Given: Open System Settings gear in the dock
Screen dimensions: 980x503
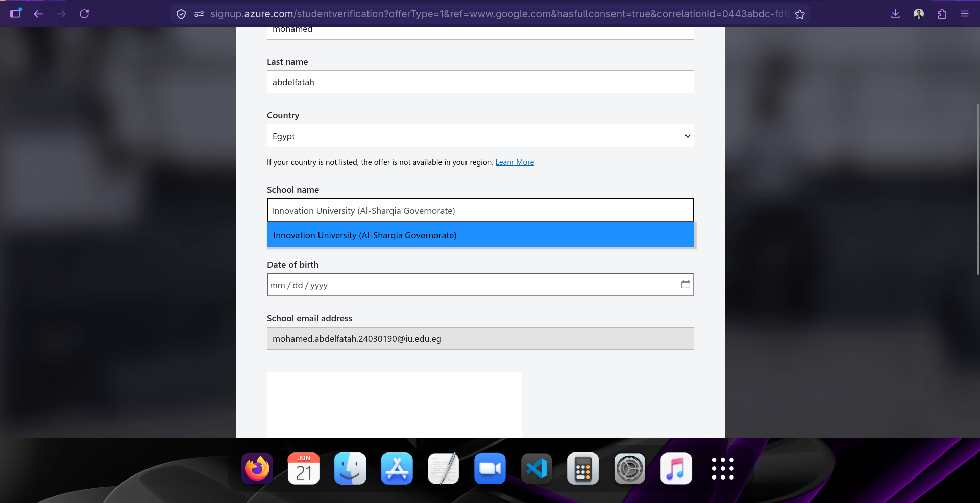Looking at the screenshot, I should tap(629, 468).
